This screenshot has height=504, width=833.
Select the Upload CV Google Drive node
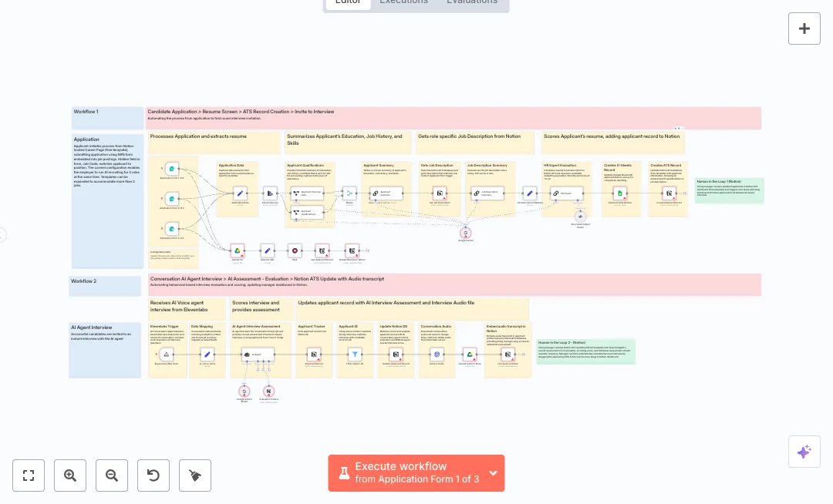[238, 250]
